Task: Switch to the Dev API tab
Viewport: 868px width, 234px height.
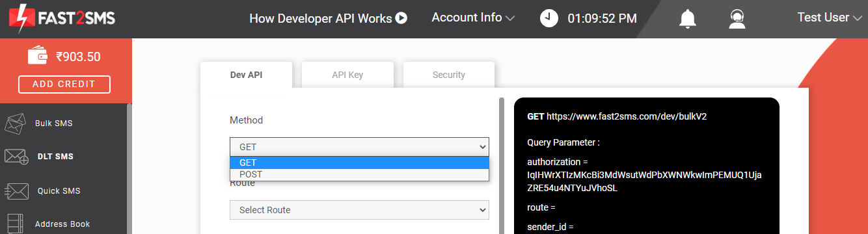Action: (x=247, y=75)
